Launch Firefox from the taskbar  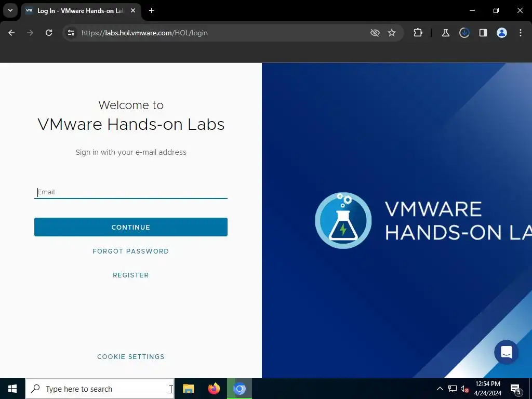tap(214, 389)
